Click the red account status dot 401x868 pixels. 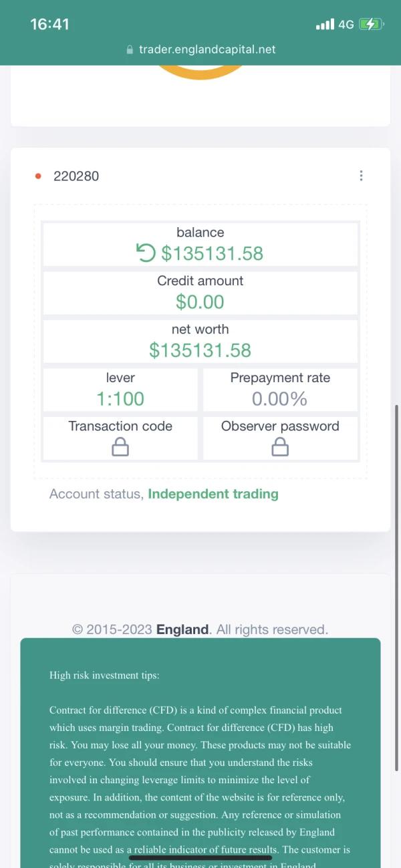pyautogui.click(x=38, y=176)
